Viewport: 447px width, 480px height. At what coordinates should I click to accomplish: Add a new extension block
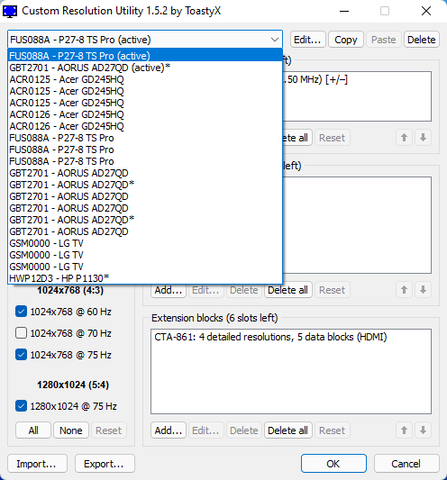coord(168,430)
